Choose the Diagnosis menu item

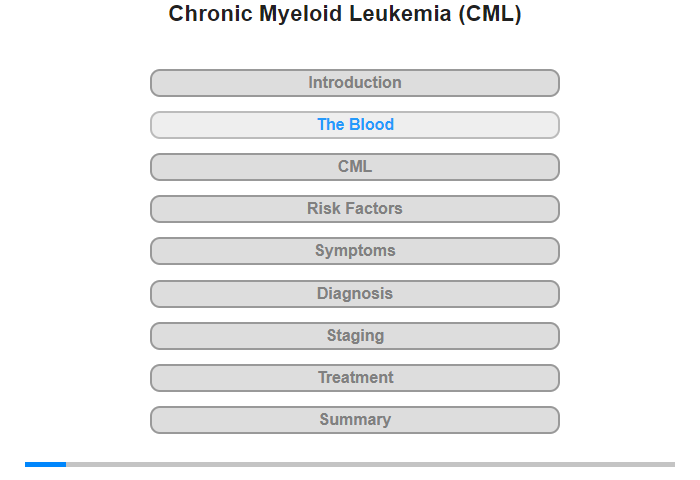click(x=355, y=294)
